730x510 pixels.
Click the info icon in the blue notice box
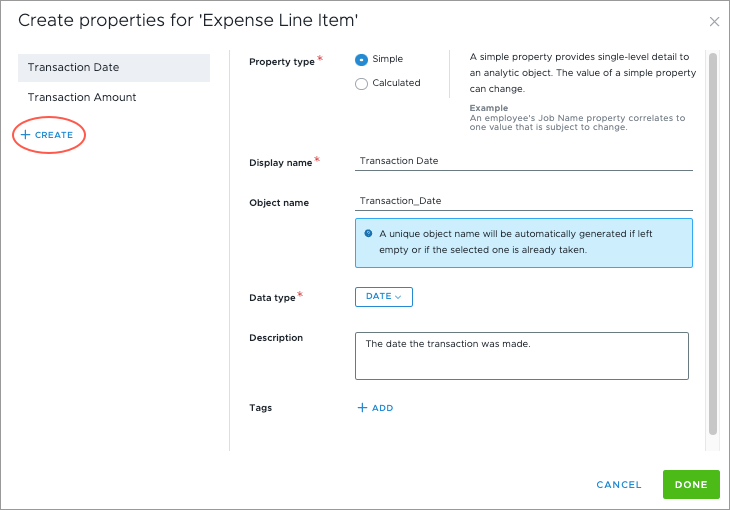tap(368, 233)
